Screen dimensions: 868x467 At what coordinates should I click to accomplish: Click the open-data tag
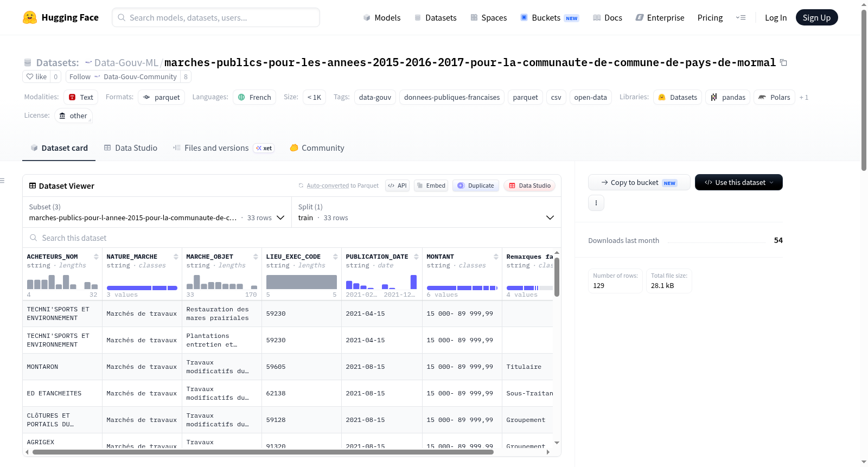pos(590,97)
